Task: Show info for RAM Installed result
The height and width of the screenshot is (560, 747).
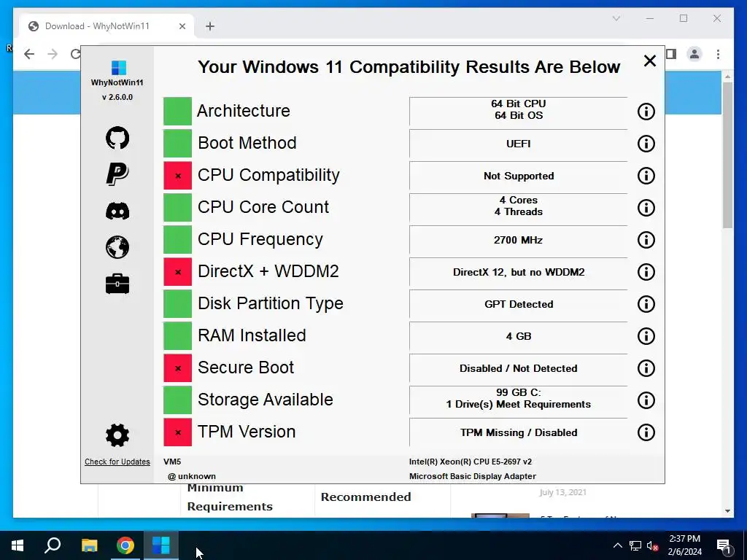Action: [646, 336]
